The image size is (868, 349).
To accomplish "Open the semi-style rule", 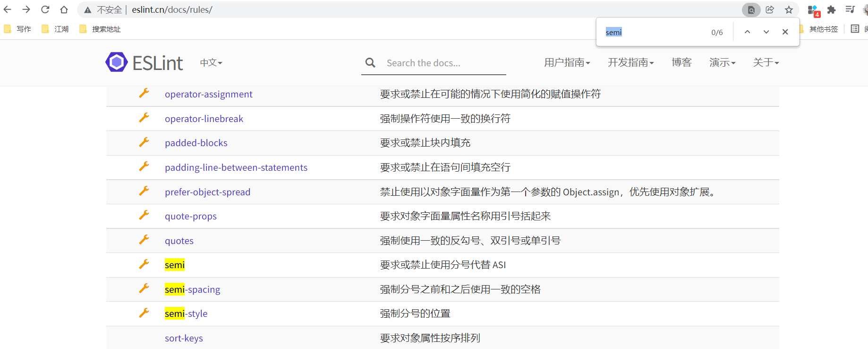I will coord(186,314).
